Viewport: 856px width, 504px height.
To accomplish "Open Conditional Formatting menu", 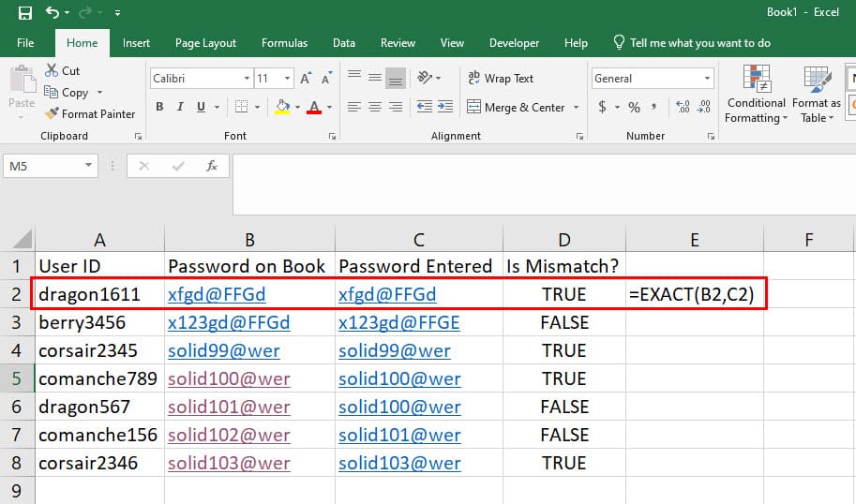I will (x=756, y=94).
